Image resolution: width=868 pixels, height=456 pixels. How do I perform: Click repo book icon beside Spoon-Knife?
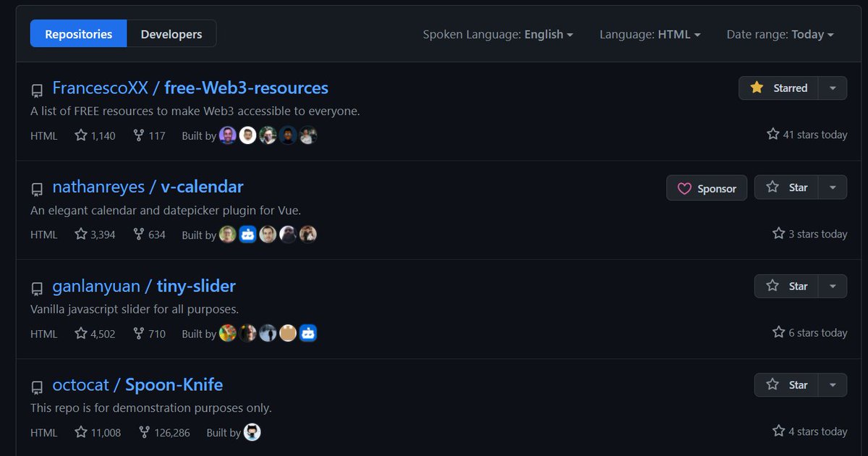click(x=37, y=387)
